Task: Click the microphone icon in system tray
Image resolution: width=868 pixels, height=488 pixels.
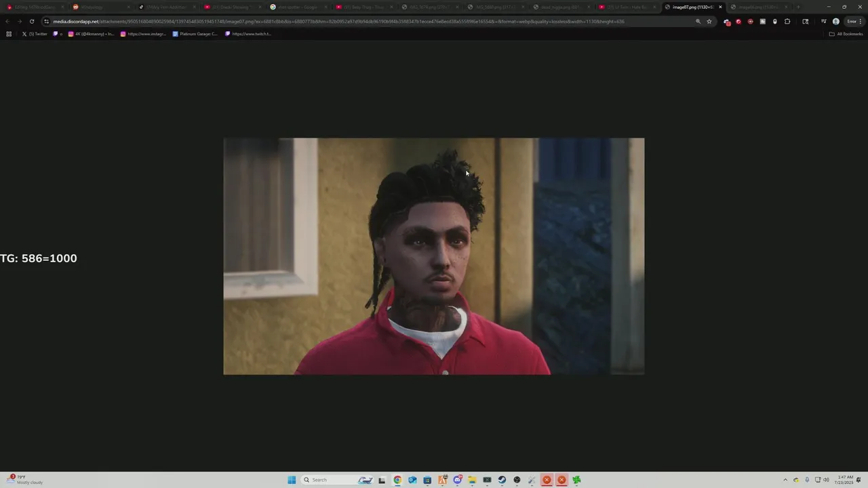Action: point(807,480)
